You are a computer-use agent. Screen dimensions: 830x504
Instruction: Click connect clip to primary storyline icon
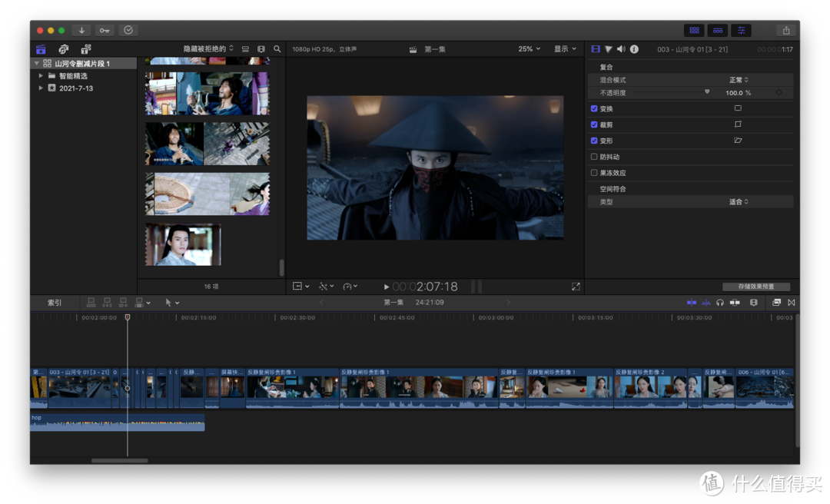point(91,302)
